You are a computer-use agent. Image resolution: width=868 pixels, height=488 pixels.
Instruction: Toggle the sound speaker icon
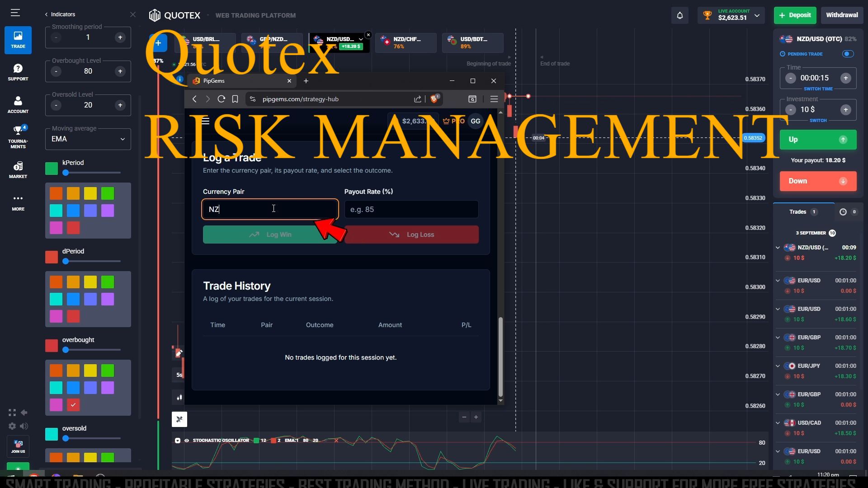[24, 426]
